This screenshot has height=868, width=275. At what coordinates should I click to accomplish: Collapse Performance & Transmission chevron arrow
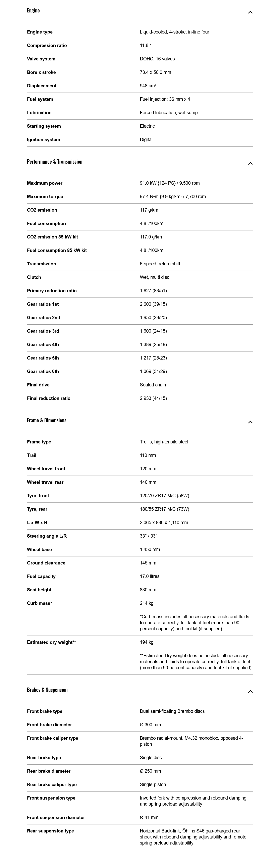pos(250,163)
